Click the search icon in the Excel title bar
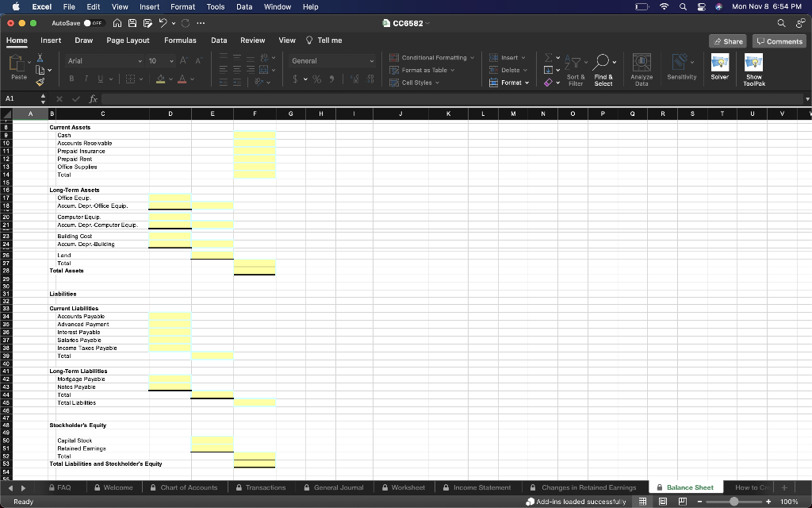 click(781, 23)
